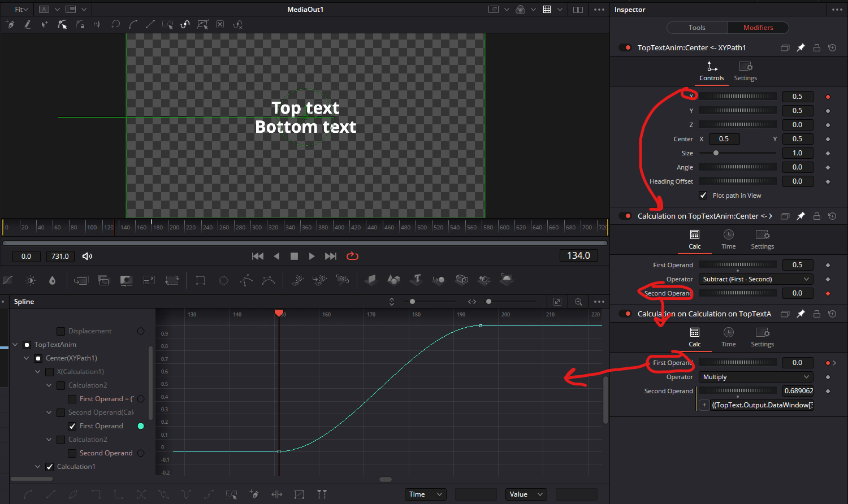
Task: Pin the XYPath1 modifier in Inspector
Action: pos(801,48)
